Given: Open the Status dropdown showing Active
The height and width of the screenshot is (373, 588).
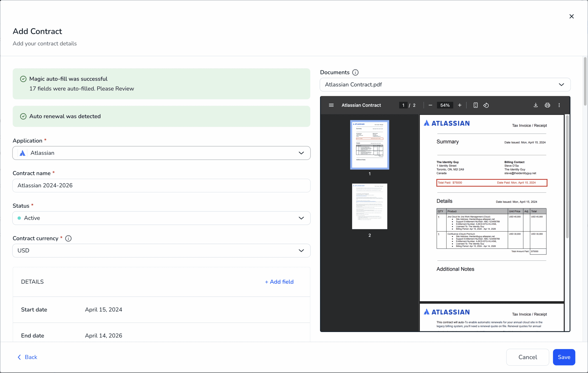Looking at the screenshot, I should [x=161, y=218].
